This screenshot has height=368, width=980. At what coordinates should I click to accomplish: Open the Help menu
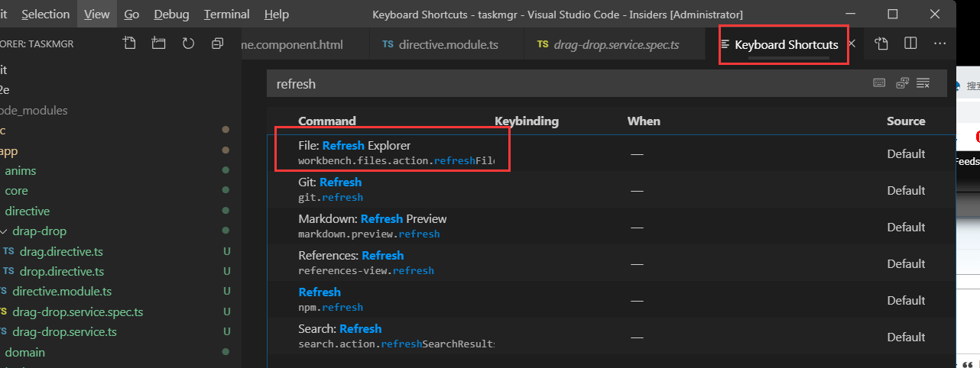click(x=276, y=15)
